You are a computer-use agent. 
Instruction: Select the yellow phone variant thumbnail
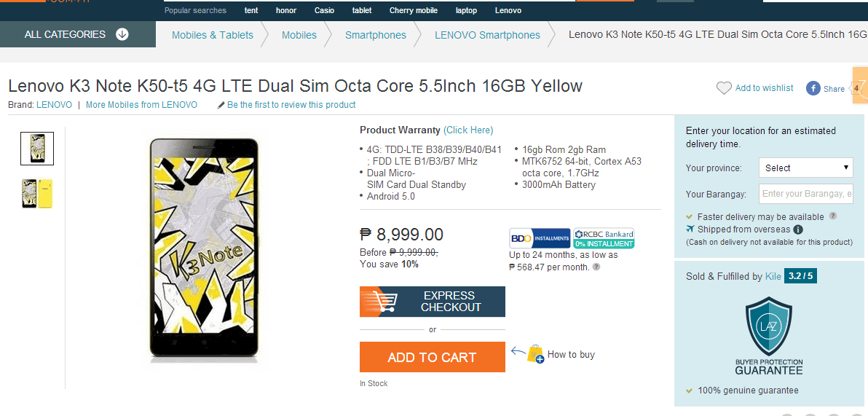[37, 194]
